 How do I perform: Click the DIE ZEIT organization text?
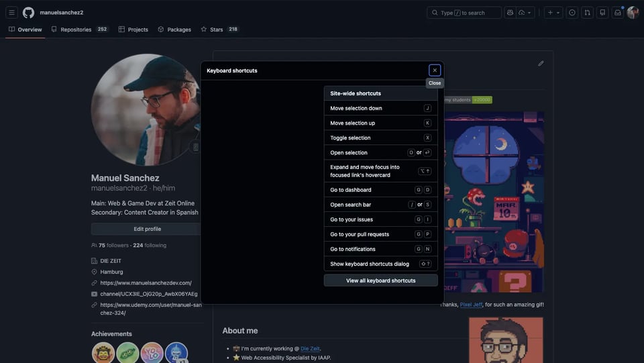(111, 261)
